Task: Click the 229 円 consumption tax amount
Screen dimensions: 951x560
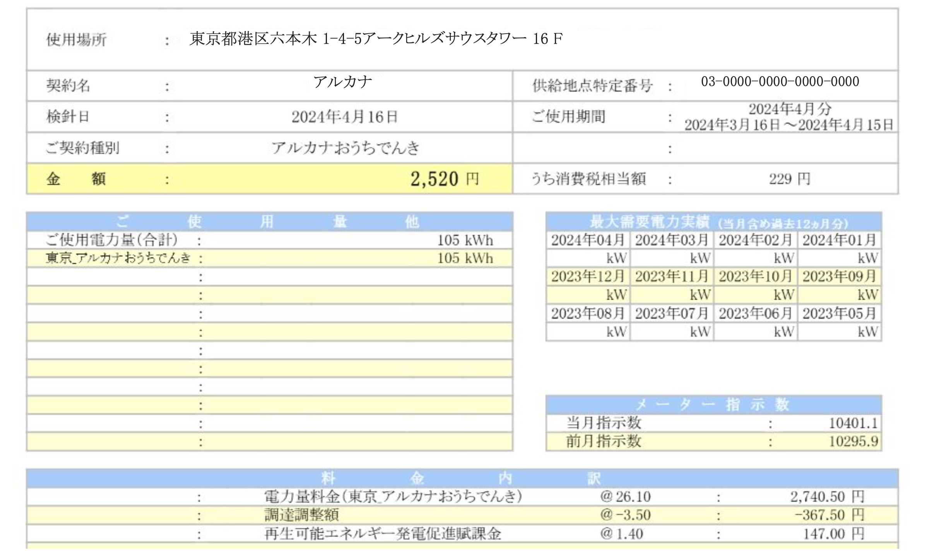Action: pyautogui.click(x=789, y=179)
